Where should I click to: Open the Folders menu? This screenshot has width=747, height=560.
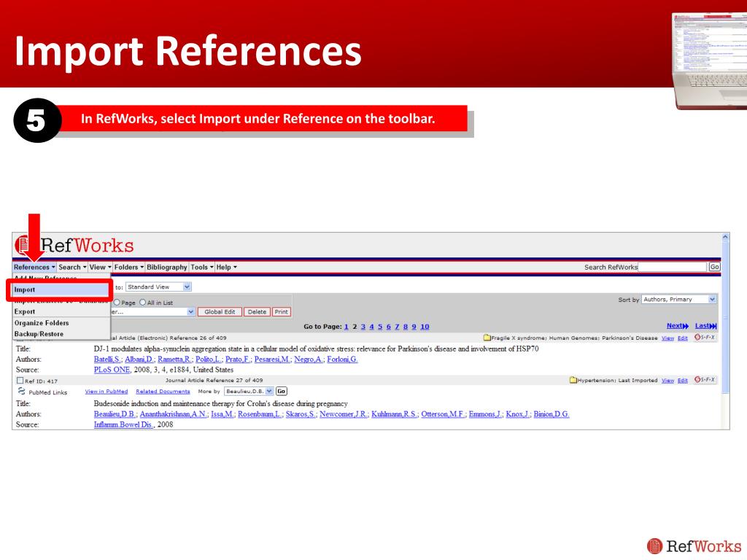pyautogui.click(x=128, y=267)
